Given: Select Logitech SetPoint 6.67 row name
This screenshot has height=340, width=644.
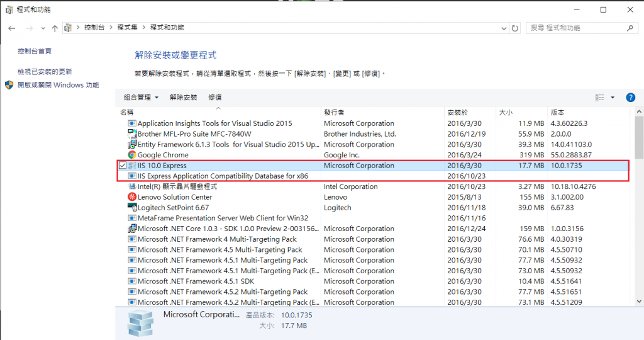Looking at the screenshot, I should tap(174, 208).
